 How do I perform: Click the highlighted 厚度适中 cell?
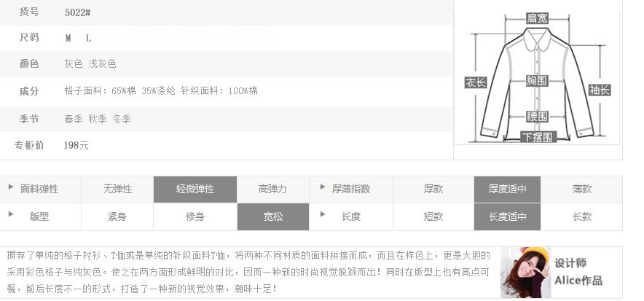(507, 189)
